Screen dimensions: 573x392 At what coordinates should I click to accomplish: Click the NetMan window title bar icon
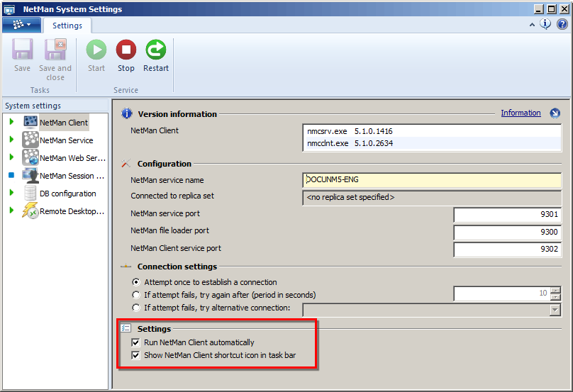pos(9,9)
